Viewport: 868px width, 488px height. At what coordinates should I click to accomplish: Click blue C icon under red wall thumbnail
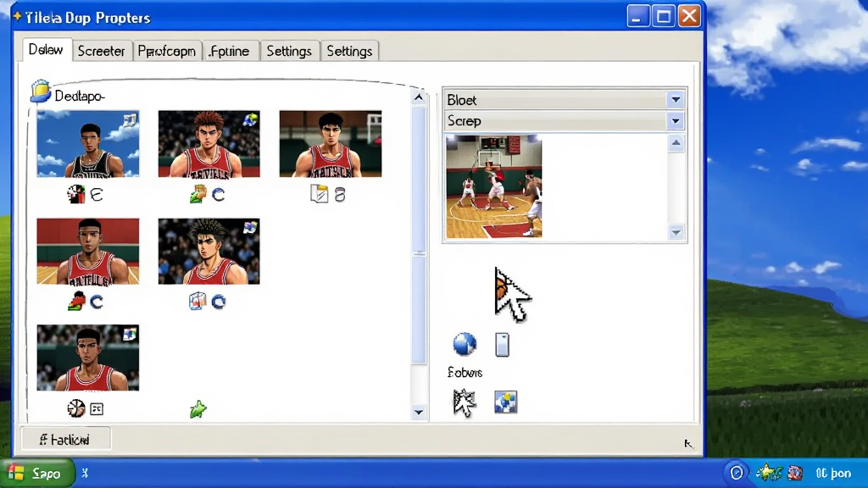[x=97, y=302]
